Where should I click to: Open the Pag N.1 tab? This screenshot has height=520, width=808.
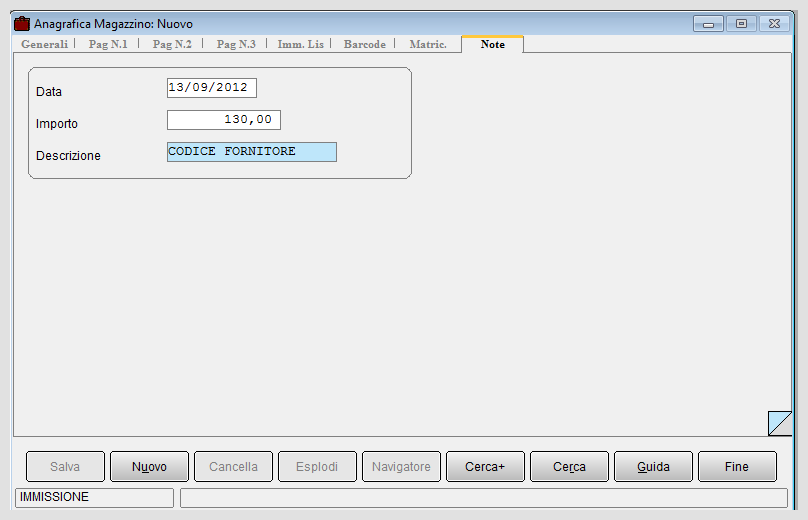[x=108, y=44]
